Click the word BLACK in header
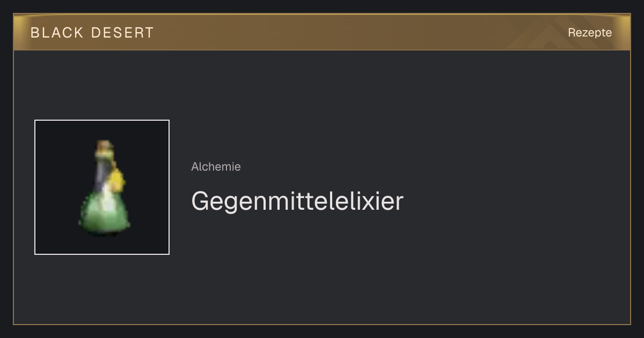The image size is (644, 338). coord(57,33)
